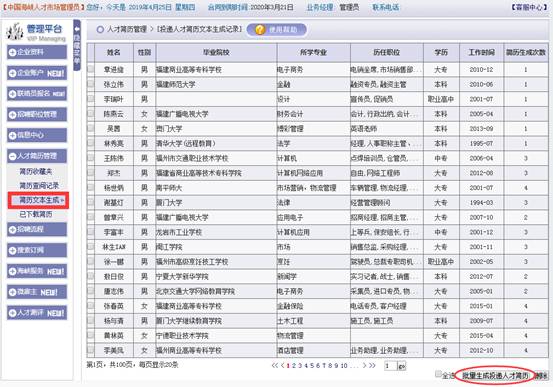The image size is (553, 387).
Task: Open 简历收藏夹 submenu item
Action: click(36, 172)
